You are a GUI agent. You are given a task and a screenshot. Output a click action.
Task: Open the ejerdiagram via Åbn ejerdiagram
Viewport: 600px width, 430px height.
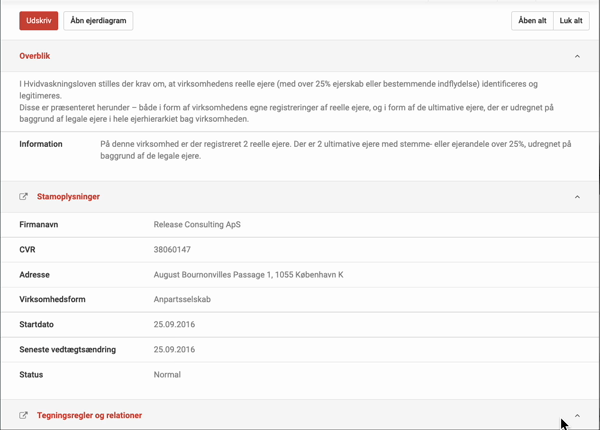(98, 20)
